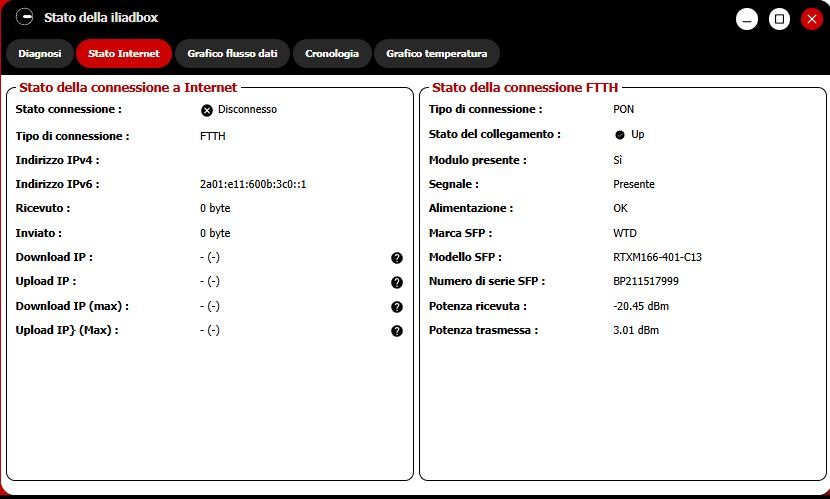Open help for Download IP (max)
Image resolution: width=830 pixels, height=499 pixels.
396,306
